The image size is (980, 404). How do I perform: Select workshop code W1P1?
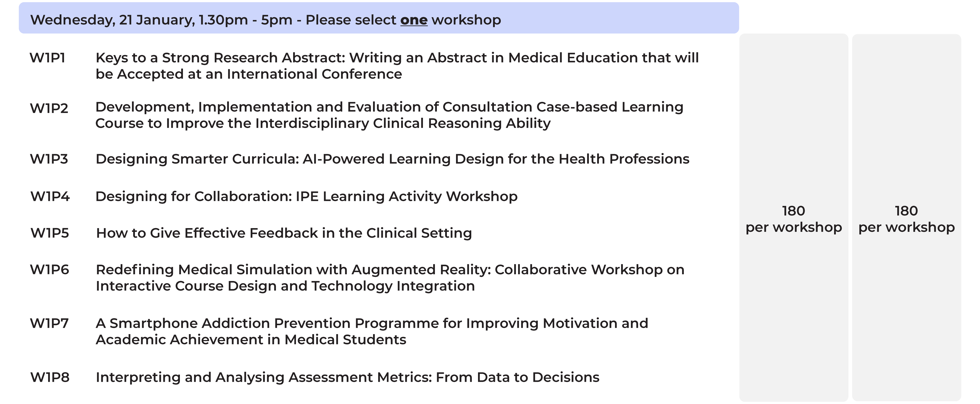click(47, 58)
